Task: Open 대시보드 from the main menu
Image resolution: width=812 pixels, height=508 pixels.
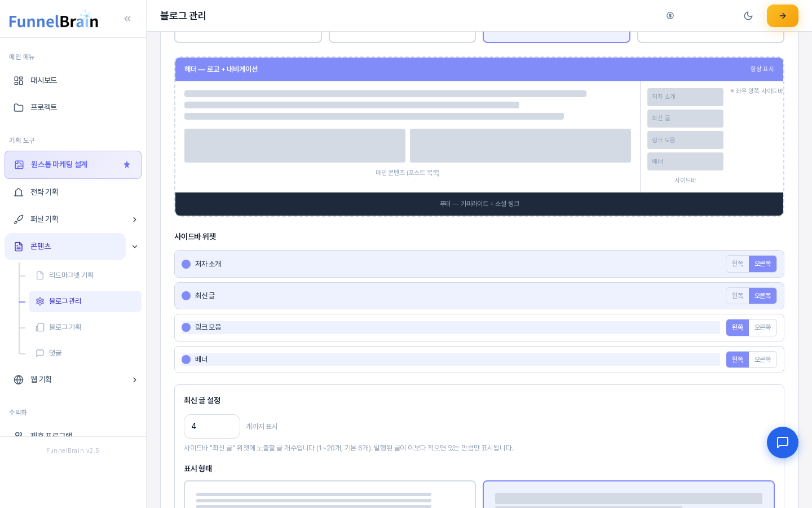Action: (73, 81)
